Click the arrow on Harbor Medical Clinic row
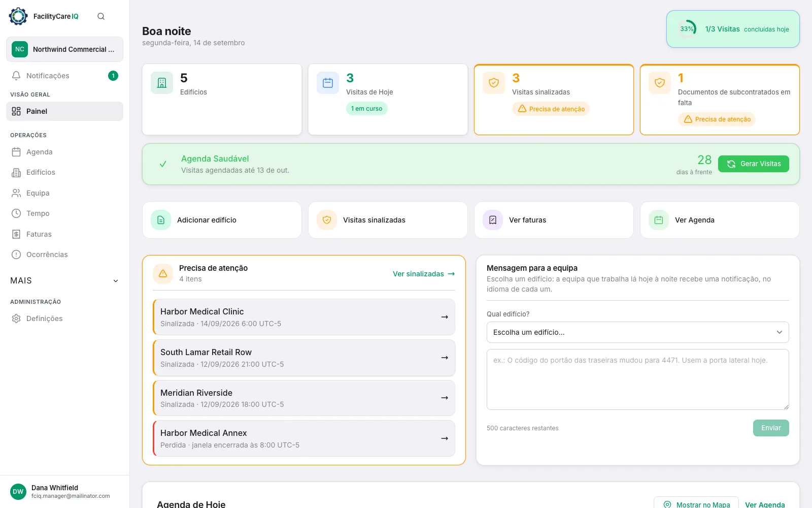This screenshot has height=508, width=812. pyautogui.click(x=445, y=317)
